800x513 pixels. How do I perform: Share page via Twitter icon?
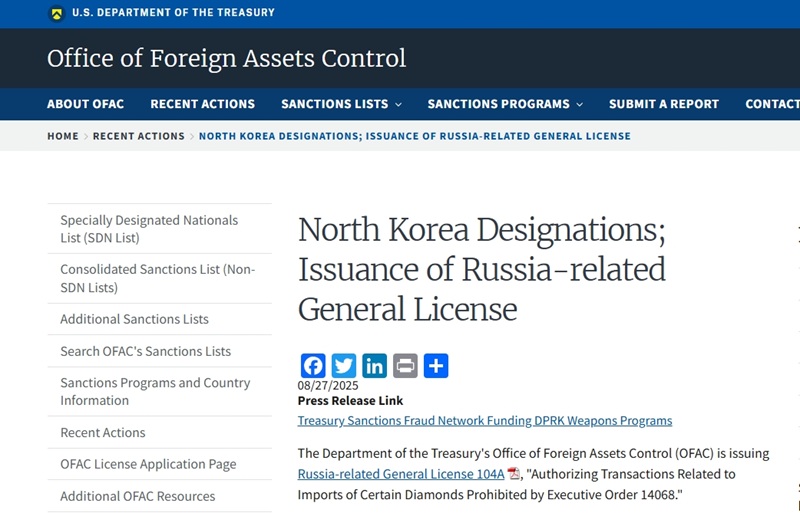(x=344, y=366)
